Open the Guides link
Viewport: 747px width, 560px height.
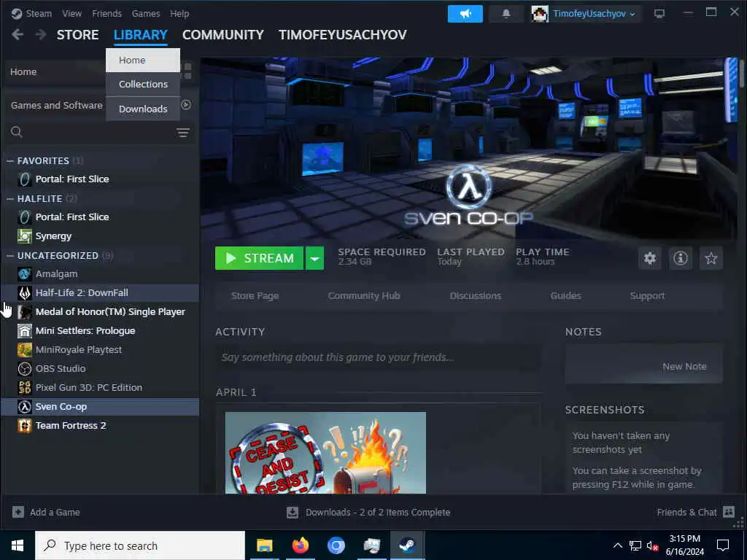[x=565, y=296]
